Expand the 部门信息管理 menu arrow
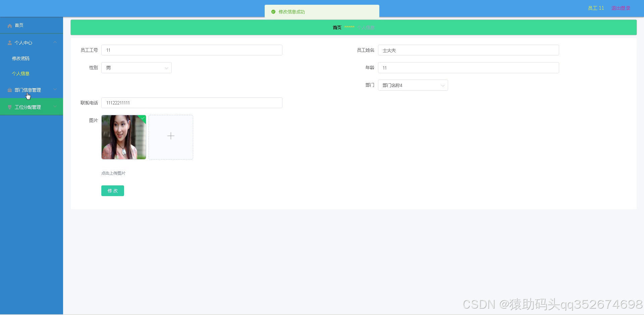Screen dimensions: 644x315 55,90
